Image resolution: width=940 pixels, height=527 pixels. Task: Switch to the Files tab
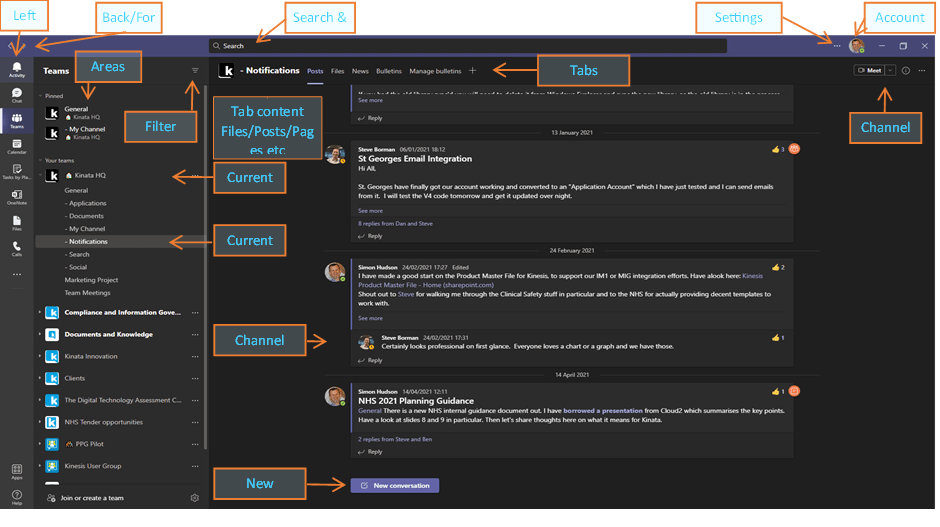[338, 71]
